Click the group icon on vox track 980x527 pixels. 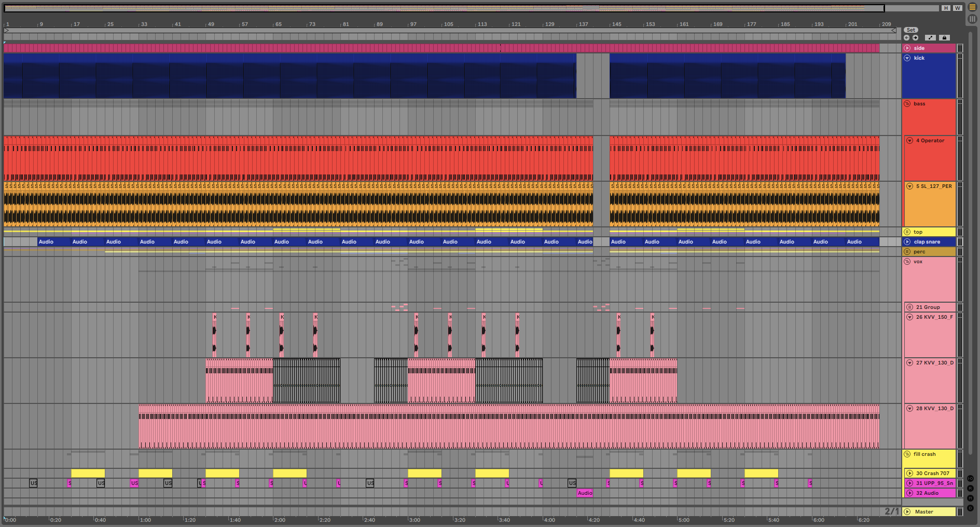pyautogui.click(x=907, y=262)
